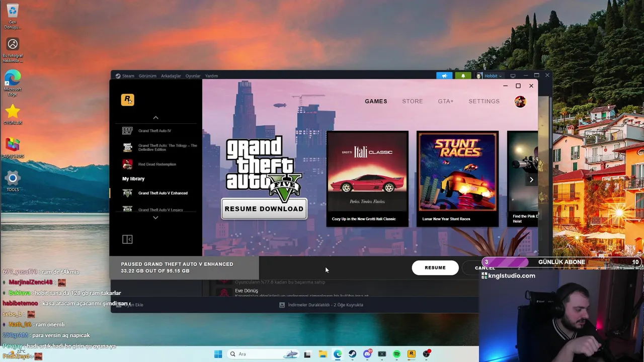Select Grand Theft Auto V Enhanced in library
644x362 pixels.
pyautogui.click(x=156, y=193)
